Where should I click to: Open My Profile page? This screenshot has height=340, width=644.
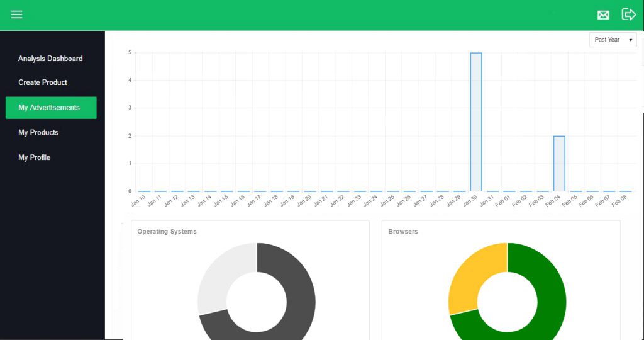34,157
